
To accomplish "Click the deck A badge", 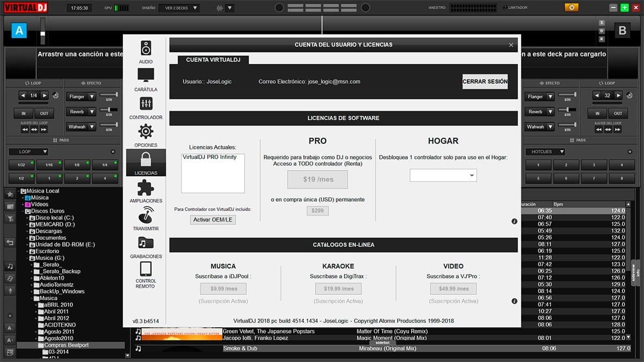I will [x=19, y=31].
